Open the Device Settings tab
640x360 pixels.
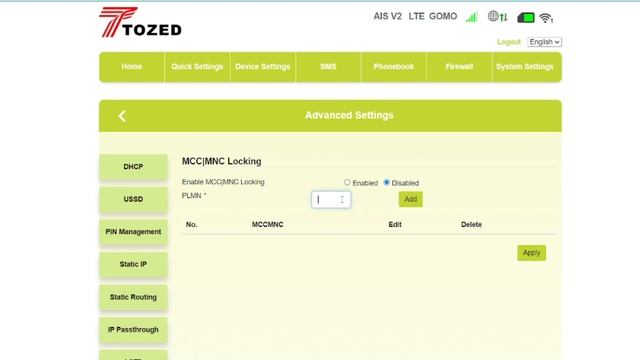pos(262,67)
